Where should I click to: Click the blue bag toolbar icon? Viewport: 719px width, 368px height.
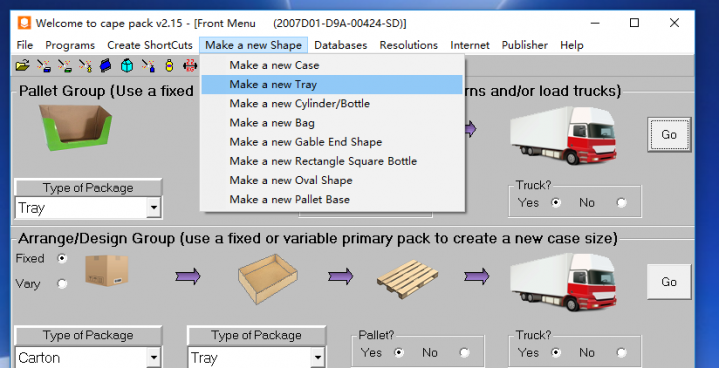pos(105,66)
